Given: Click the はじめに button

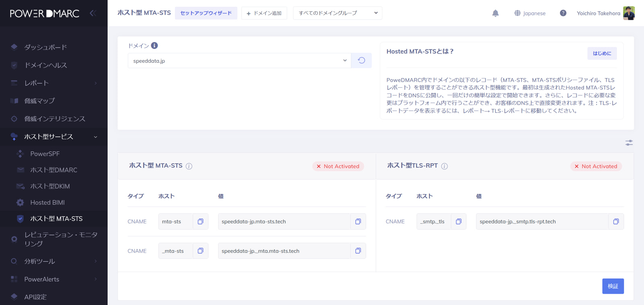Looking at the screenshot, I should click(x=602, y=53).
